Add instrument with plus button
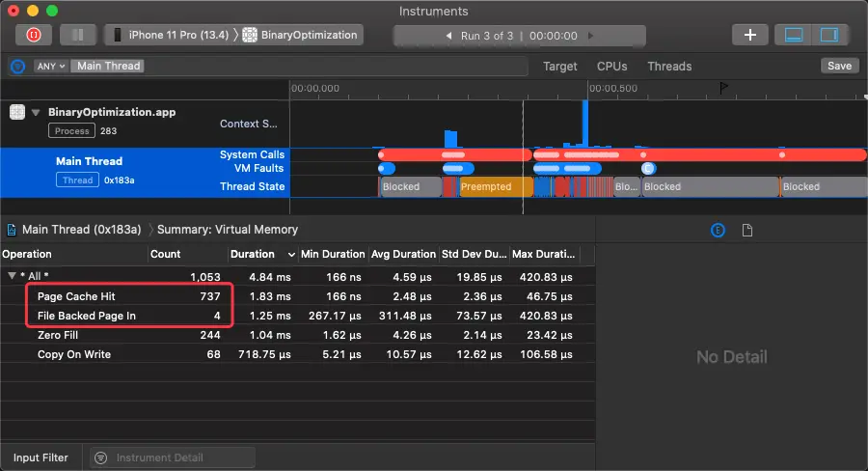Screen dimensions: 868x471 [x=749, y=35]
